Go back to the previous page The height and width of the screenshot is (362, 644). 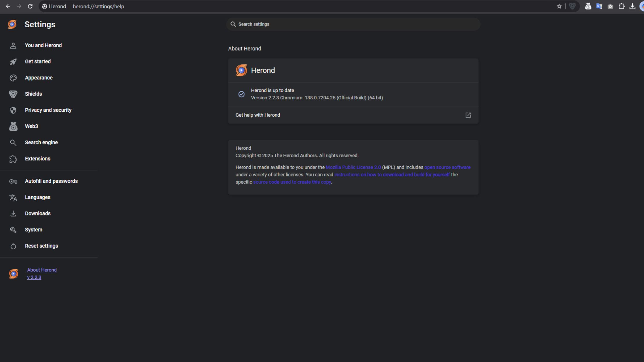[8, 6]
